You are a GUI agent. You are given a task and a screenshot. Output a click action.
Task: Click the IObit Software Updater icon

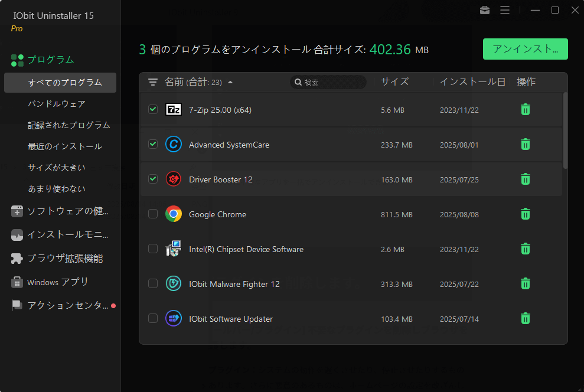(173, 318)
